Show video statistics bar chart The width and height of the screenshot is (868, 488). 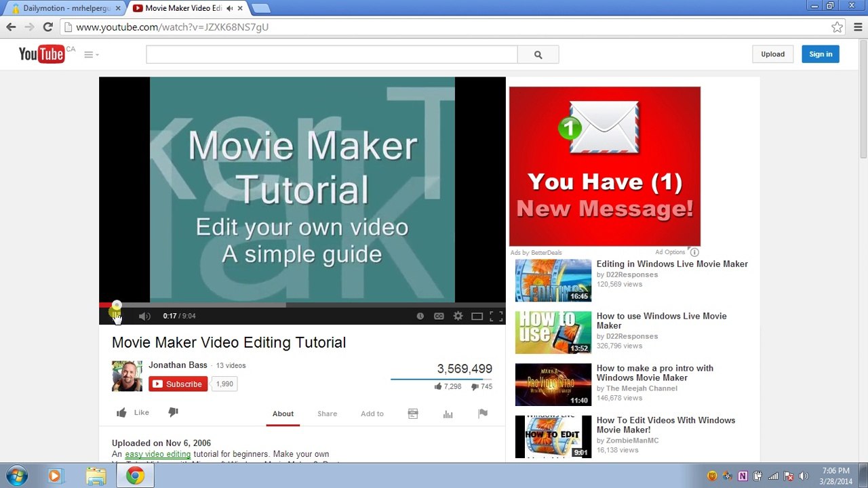point(448,413)
